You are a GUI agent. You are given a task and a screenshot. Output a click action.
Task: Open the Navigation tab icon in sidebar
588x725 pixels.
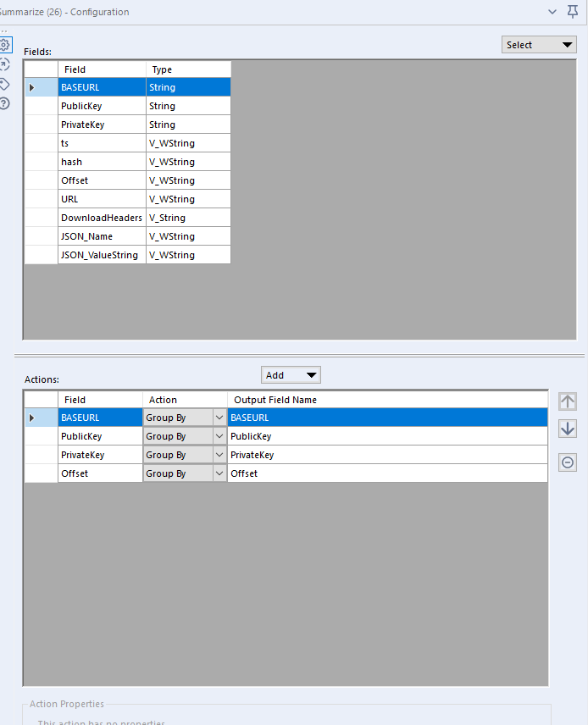pos(4,64)
